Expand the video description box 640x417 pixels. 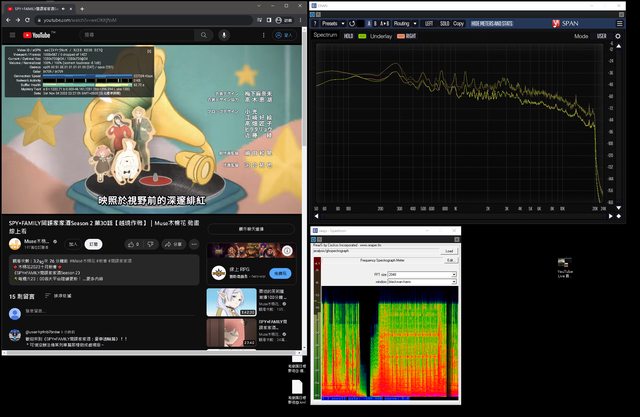[x=104, y=270]
